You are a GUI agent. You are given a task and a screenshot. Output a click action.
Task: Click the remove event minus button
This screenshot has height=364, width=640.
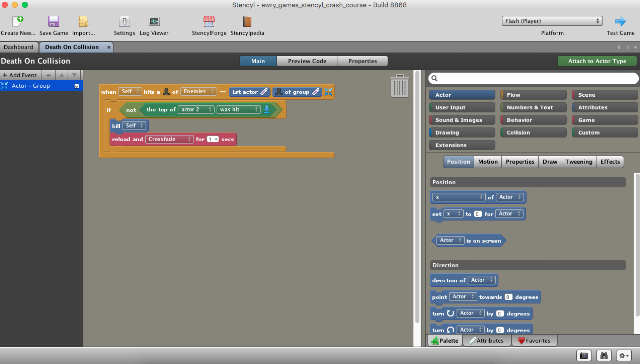coord(49,75)
